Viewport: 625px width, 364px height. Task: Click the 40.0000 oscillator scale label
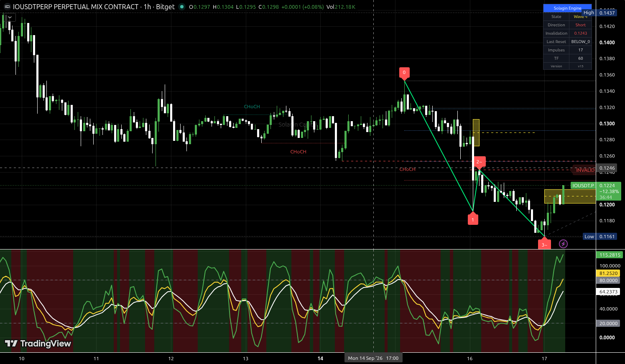click(x=609, y=309)
